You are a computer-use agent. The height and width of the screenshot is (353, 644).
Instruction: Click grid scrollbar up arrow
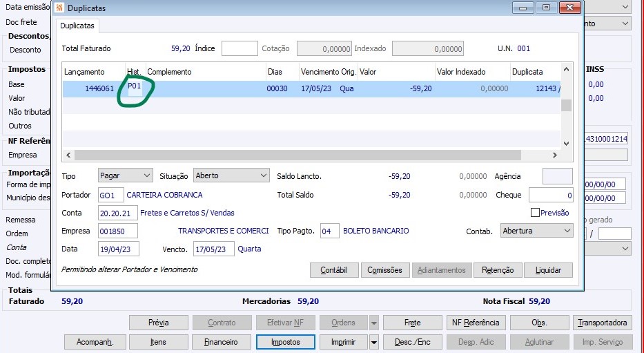click(567, 69)
